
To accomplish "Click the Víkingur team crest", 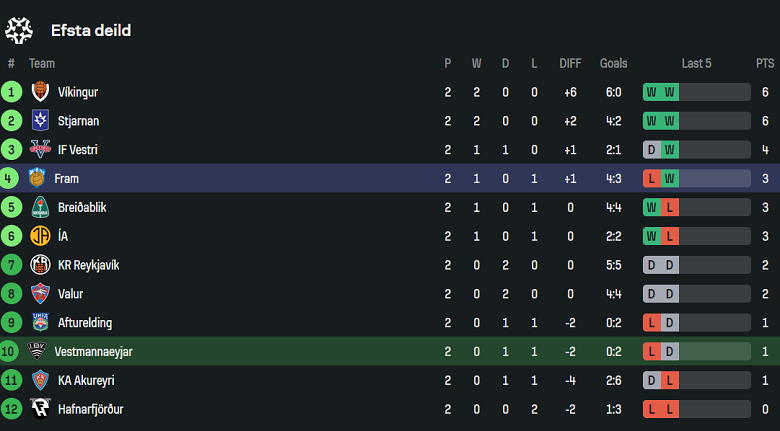I will pos(41,92).
